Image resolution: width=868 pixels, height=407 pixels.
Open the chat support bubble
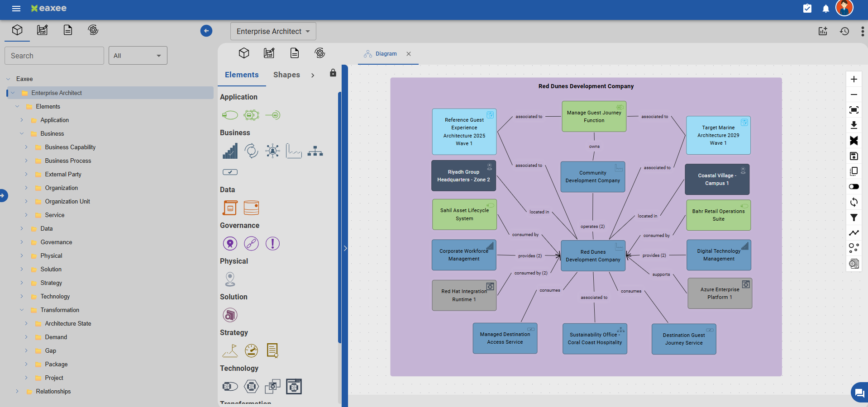[859, 393]
